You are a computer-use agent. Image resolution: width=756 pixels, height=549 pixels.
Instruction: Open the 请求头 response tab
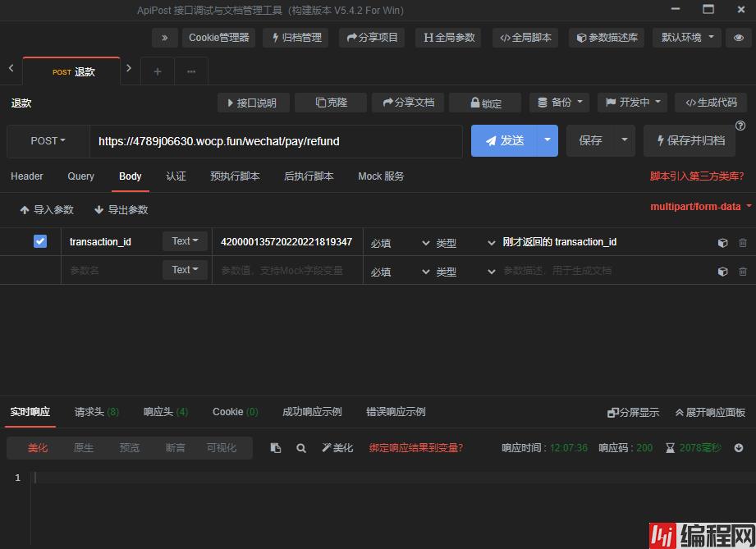[96, 412]
